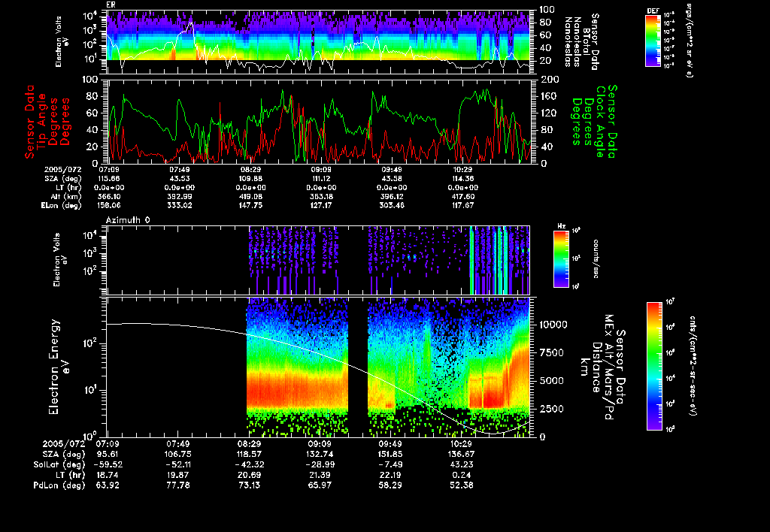Select altitude value 363.18

pyautogui.click(x=322, y=196)
